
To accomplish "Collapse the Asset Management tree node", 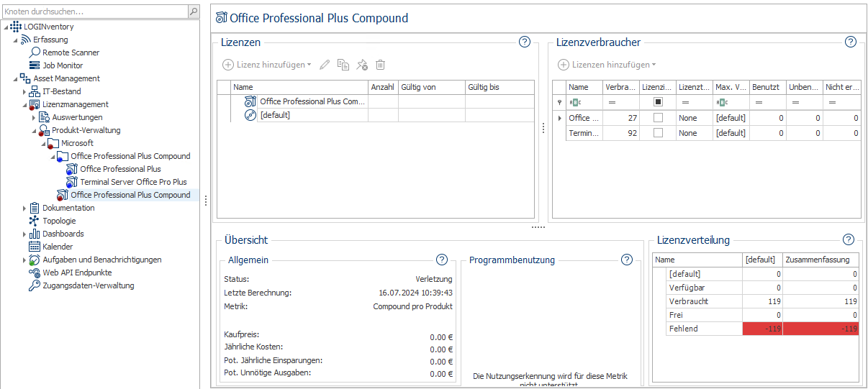I will [x=15, y=78].
